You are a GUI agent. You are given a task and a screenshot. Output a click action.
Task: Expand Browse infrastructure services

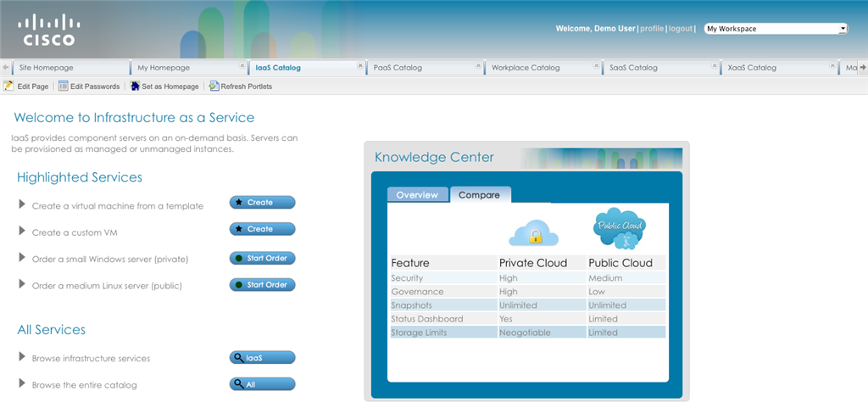click(x=22, y=356)
